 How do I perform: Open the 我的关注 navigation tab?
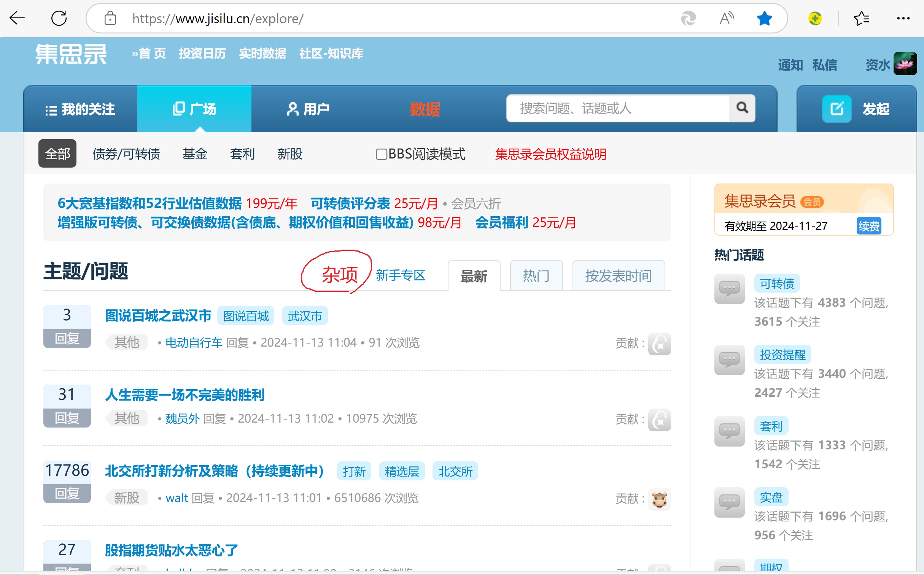point(80,109)
